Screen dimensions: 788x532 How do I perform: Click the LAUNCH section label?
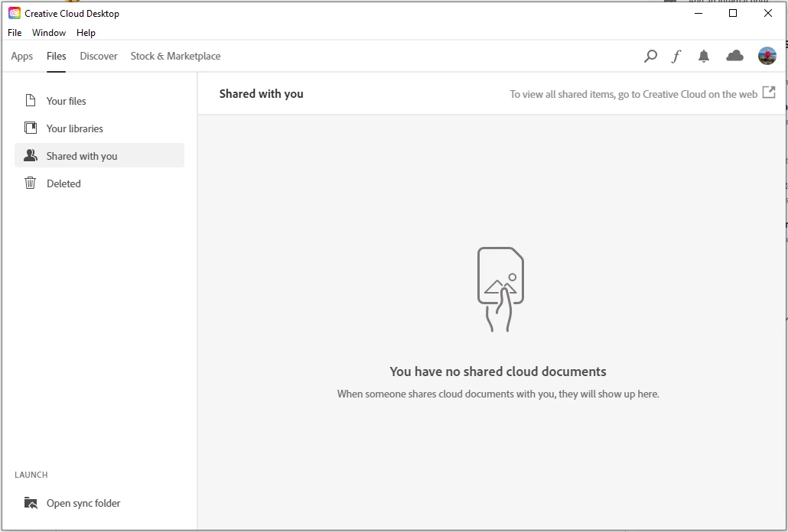coord(31,475)
